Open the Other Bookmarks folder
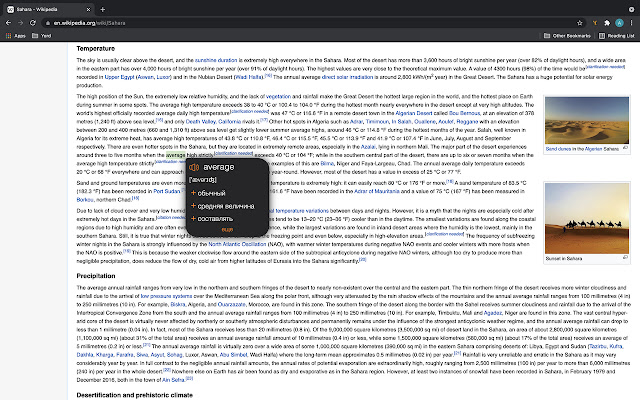 tap(567, 36)
